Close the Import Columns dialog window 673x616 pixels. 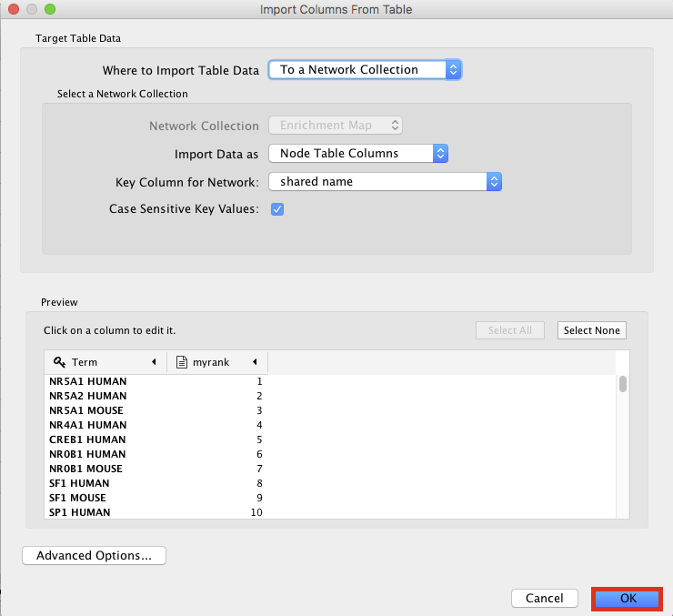click(14, 9)
